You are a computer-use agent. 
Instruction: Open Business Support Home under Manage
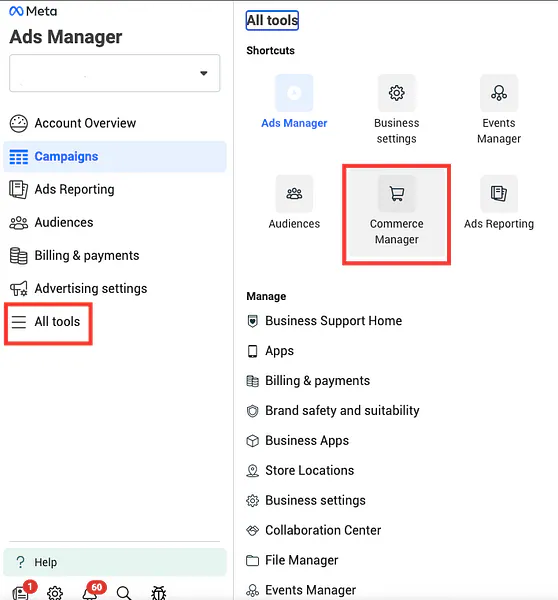pos(324,321)
